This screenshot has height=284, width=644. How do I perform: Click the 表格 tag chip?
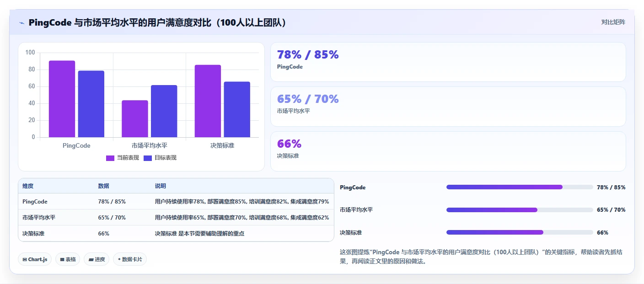tap(68, 259)
